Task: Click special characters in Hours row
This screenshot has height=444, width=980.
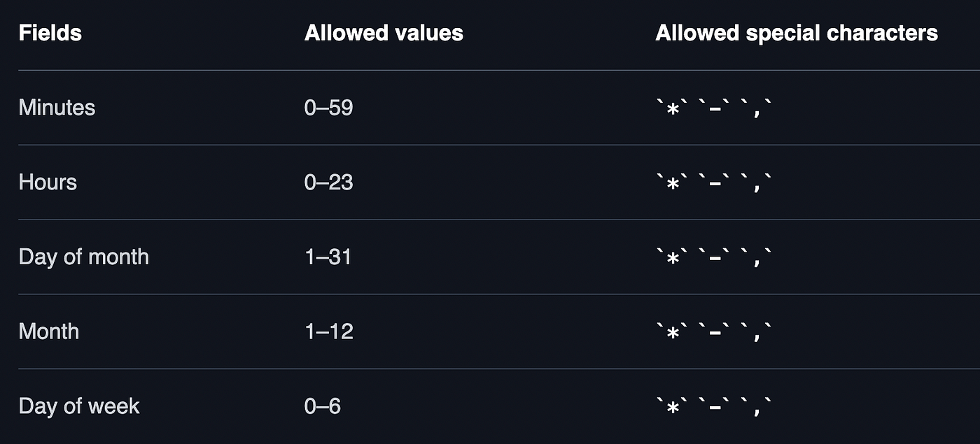Action: click(714, 182)
